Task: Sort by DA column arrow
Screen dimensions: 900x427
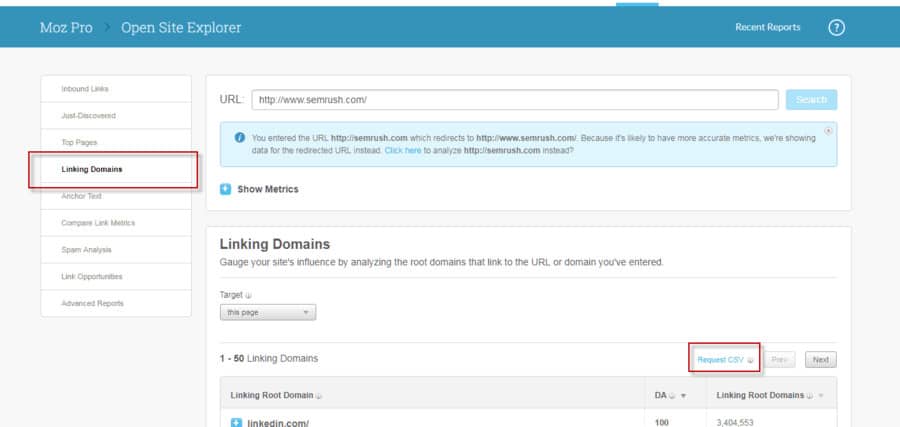Action: 683,396
